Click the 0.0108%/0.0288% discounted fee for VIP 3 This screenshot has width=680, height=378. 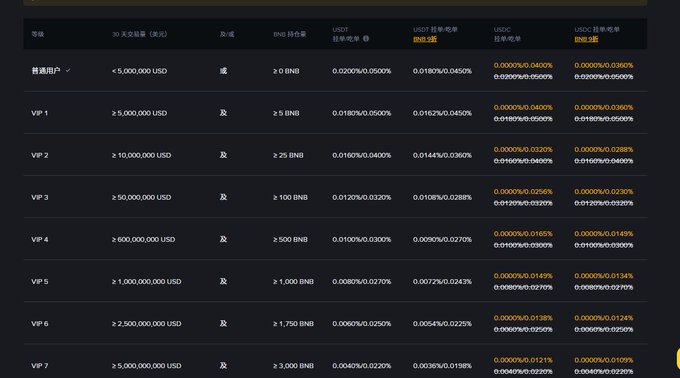442,197
